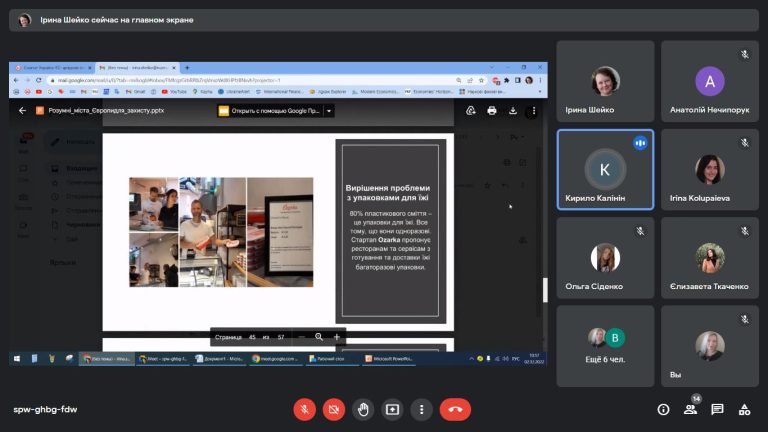Switch to Microsoft PowerPoint taskbar item

[x=389, y=359]
